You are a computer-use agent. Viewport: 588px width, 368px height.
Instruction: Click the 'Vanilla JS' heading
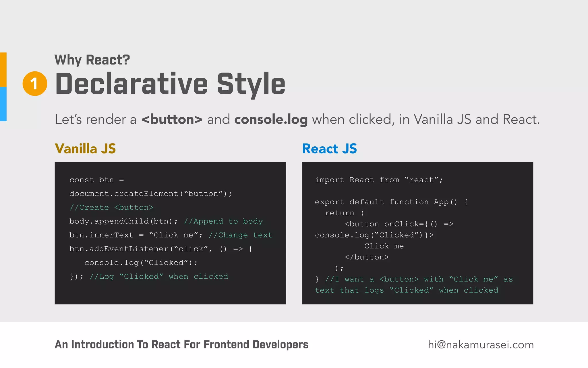[x=85, y=149]
